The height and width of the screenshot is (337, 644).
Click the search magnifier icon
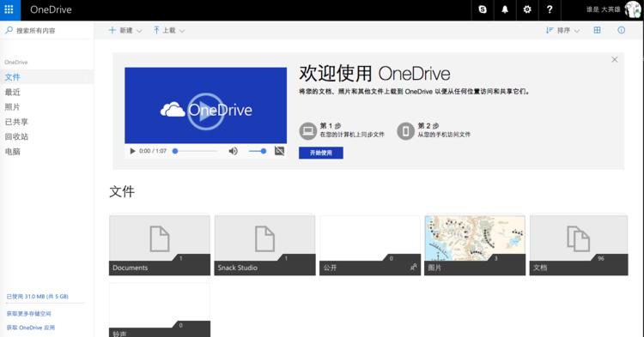coord(9,30)
